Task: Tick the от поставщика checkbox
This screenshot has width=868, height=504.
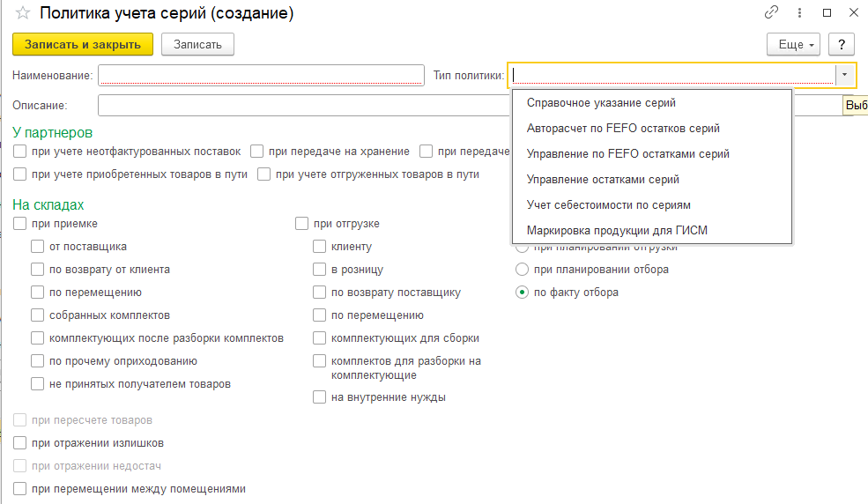Action: 38,247
